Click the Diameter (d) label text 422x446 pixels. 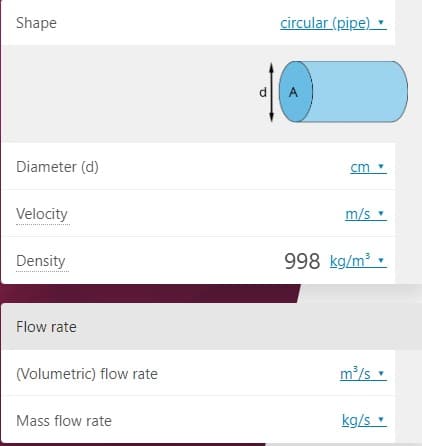[x=57, y=167]
